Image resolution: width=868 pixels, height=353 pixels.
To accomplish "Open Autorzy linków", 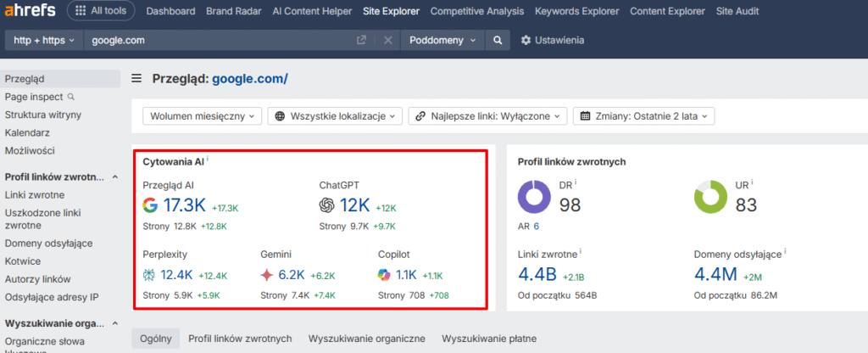I will [37, 279].
